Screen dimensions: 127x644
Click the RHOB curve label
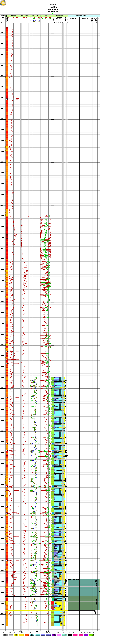tap(35, 20)
